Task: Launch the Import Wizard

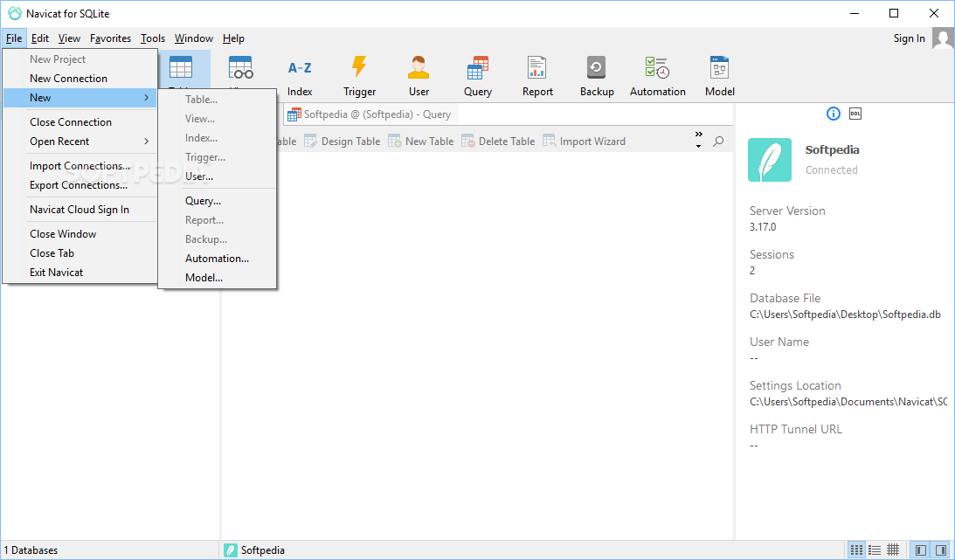Action: pyautogui.click(x=584, y=142)
